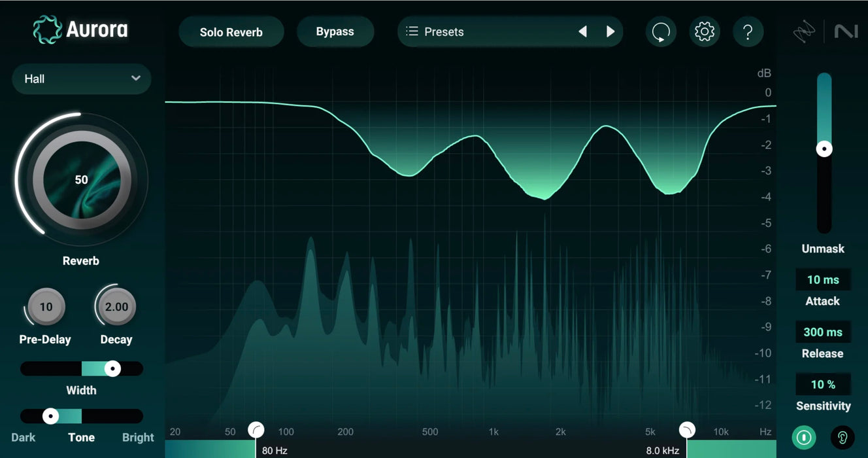Image resolution: width=868 pixels, height=458 pixels.
Task: Click the Aurora logo
Action: (x=80, y=29)
